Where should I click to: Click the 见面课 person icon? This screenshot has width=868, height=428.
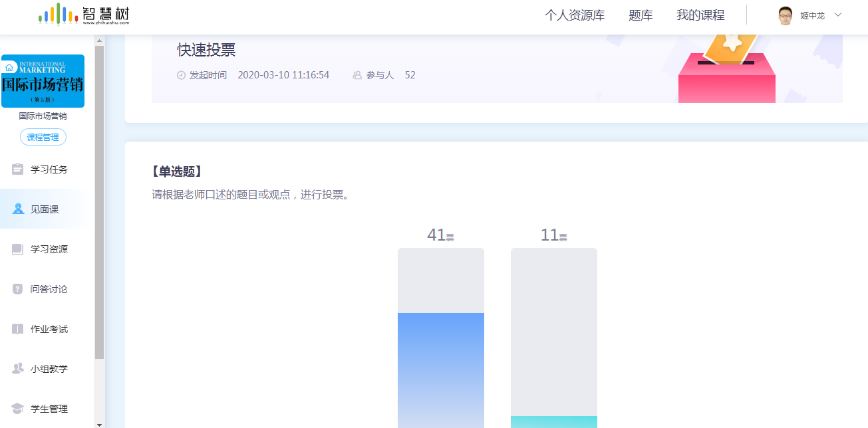[18, 209]
